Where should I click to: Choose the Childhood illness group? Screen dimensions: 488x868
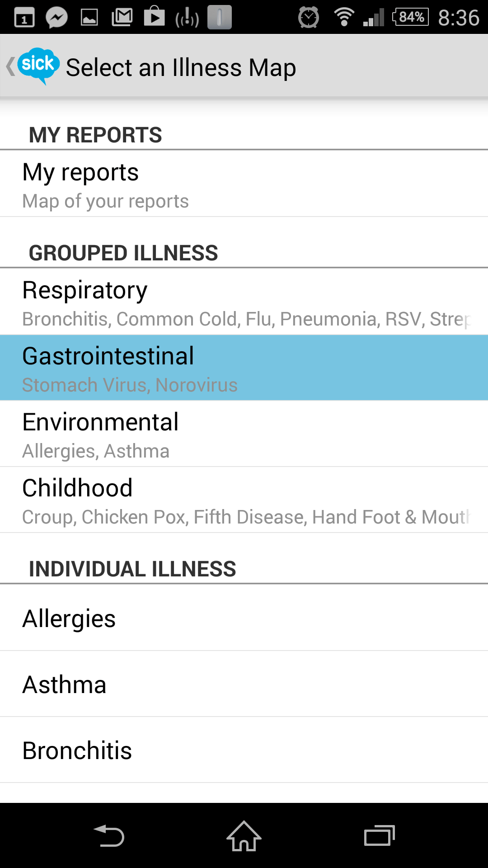coord(244,500)
